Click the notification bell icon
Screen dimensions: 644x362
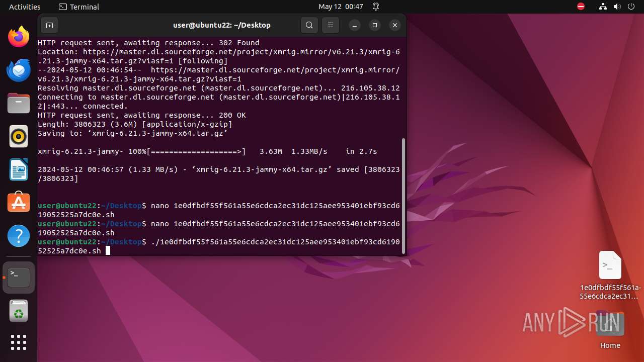point(376,7)
